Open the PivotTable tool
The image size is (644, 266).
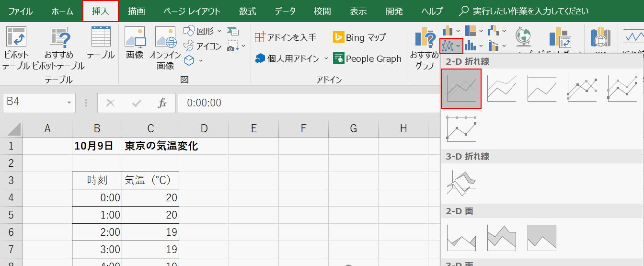tap(16, 48)
